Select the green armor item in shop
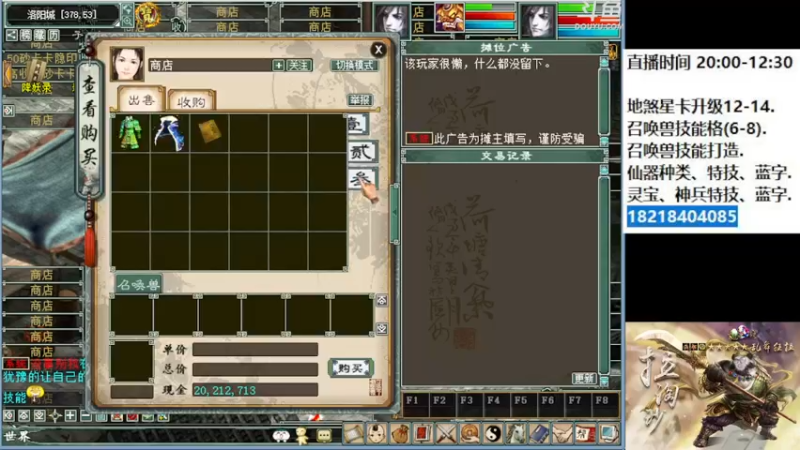The height and width of the screenshot is (450, 800). pyautogui.click(x=131, y=133)
